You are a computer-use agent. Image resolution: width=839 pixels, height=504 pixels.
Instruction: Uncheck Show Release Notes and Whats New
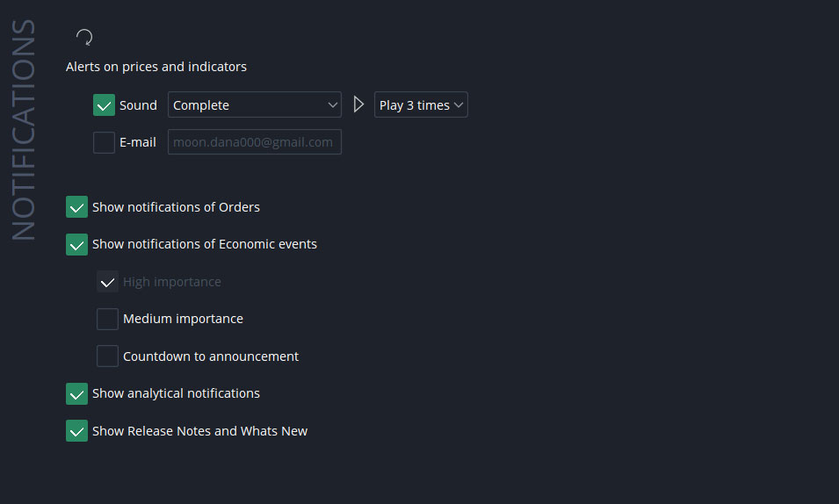point(77,431)
